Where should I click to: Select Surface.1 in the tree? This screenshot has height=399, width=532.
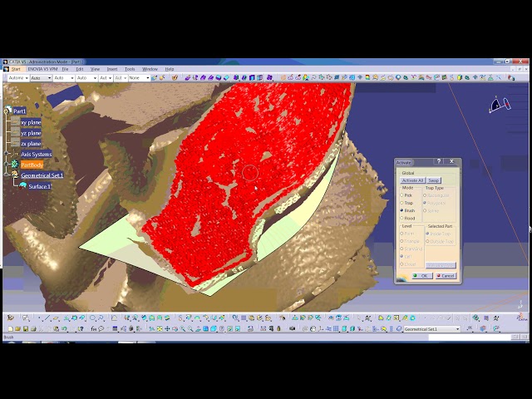(x=39, y=186)
